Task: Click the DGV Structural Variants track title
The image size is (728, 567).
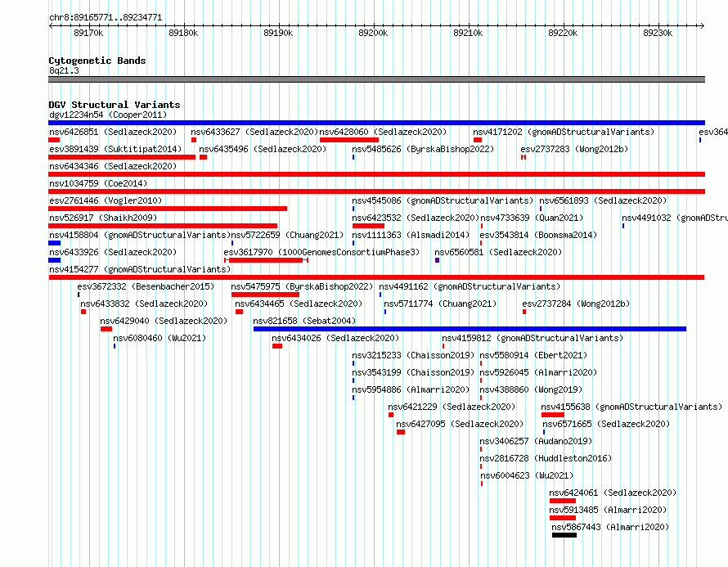Action: tap(115, 105)
